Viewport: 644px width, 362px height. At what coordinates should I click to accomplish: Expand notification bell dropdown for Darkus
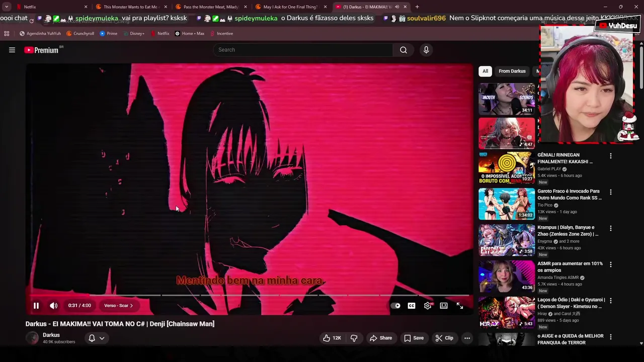[97, 338]
